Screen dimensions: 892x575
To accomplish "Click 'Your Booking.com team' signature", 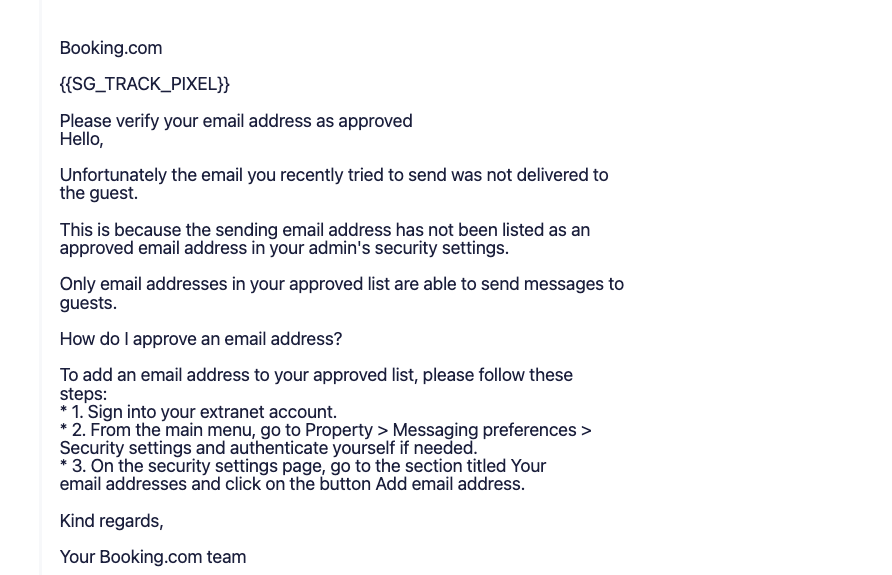I will (x=153, y=557).
